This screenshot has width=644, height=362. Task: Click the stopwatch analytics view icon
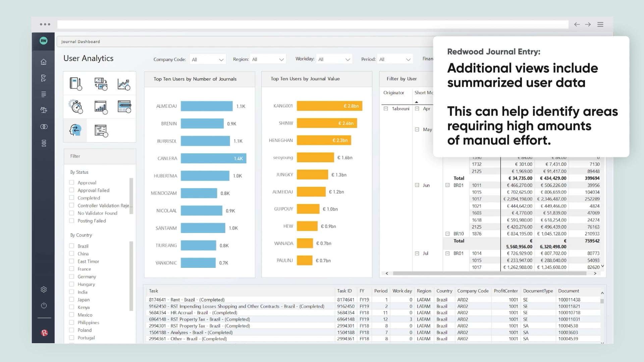(x=76, y=107)
